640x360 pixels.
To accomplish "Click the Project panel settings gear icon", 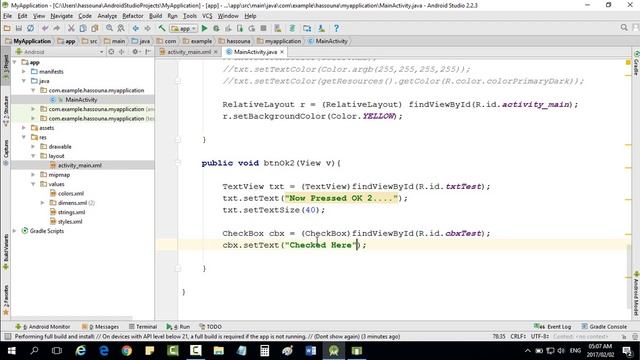I will point(135,52).
